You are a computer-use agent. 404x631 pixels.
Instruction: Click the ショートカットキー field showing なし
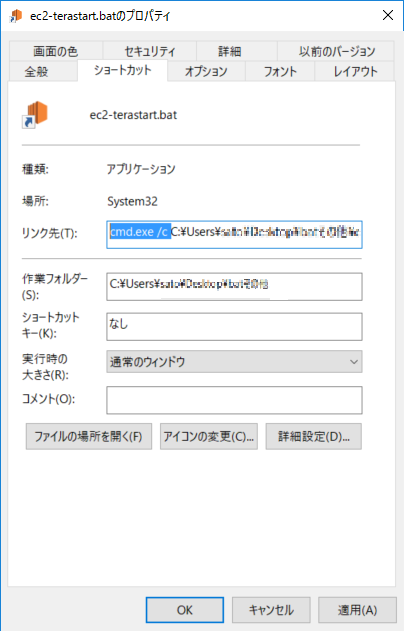tap(234, 327)
